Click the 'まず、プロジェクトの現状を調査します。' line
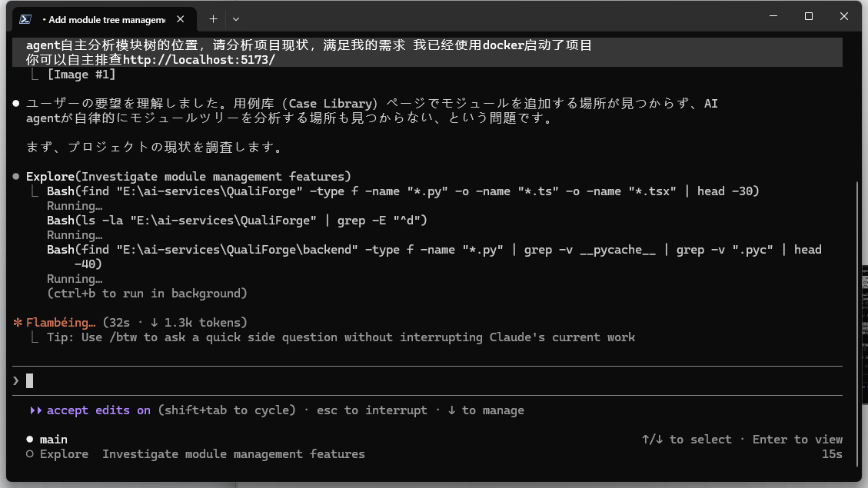The width and height of the screenshot is (868, 488). (154, 148)
